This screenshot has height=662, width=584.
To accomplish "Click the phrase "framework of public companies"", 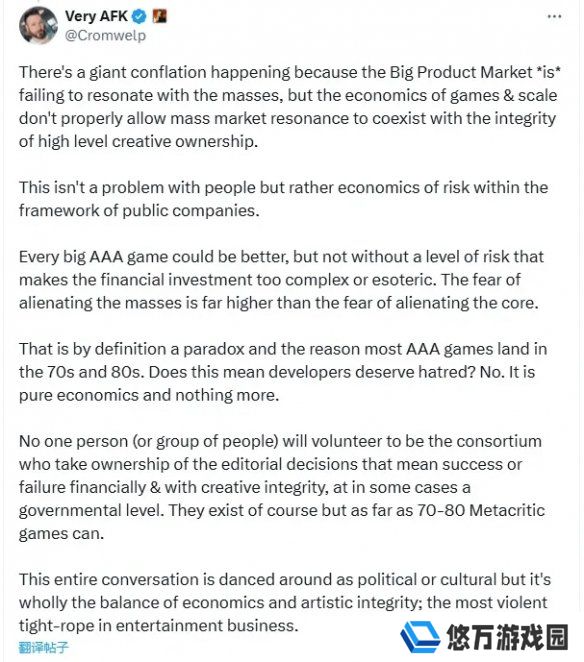I will (x=139, y=210).
